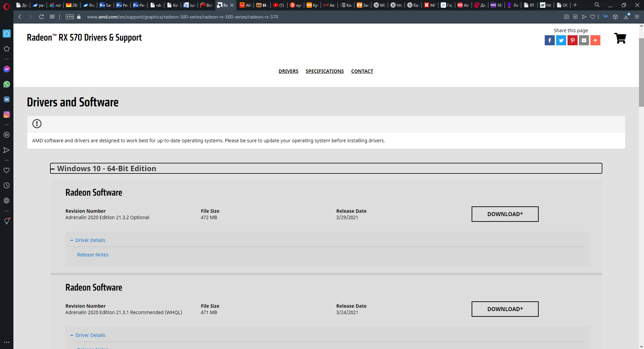Switch to the rutracker 'rut' tab
This screenshot has width=644, height=349.
(x=55, y=5)
